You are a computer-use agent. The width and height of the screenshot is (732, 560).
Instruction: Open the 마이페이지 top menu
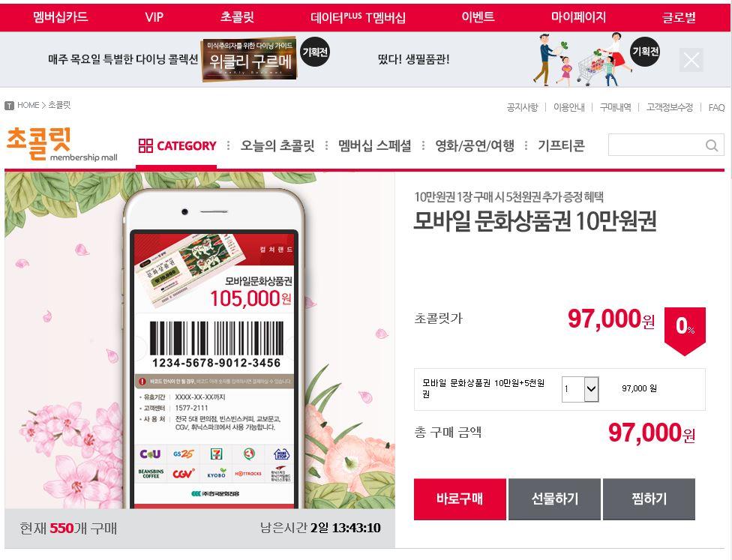(578, 17)
